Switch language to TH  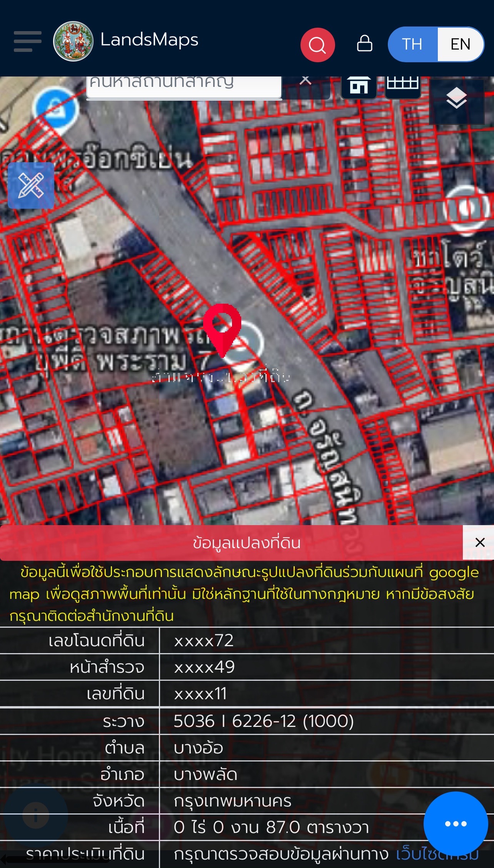(412, 44)
